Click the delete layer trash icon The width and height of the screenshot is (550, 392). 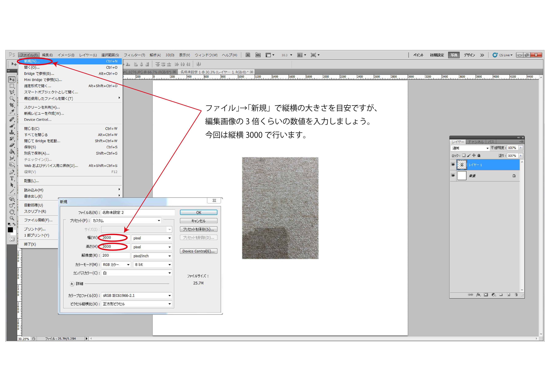point(516,295)
